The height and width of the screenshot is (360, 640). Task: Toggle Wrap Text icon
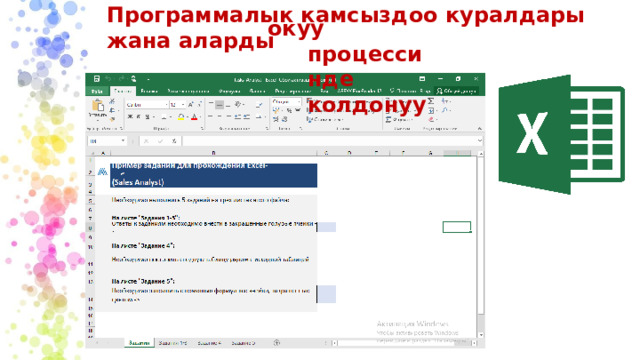click(259, 105)
